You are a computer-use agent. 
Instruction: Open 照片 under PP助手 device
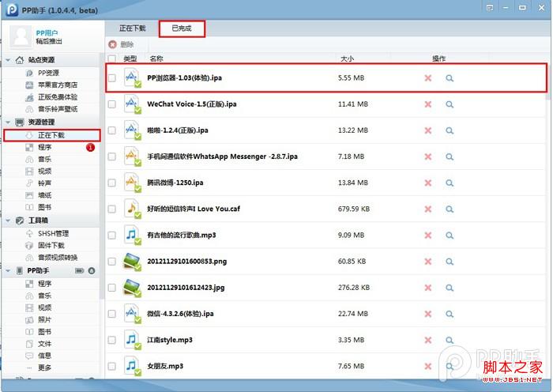pyautogui.click(x=44, y=319)
